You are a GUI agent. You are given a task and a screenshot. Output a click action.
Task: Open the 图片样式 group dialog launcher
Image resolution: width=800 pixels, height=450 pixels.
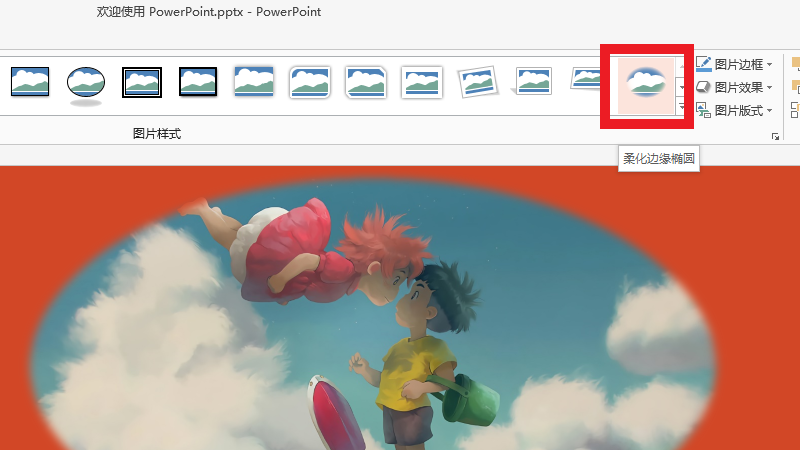click(776, 136)
